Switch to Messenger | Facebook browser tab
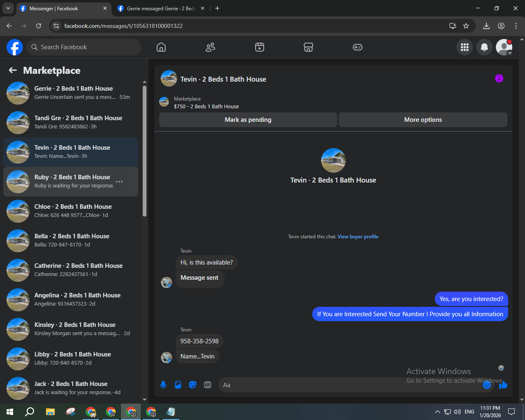The width and height of the screenshot is (525, 420). pos(64,8)
